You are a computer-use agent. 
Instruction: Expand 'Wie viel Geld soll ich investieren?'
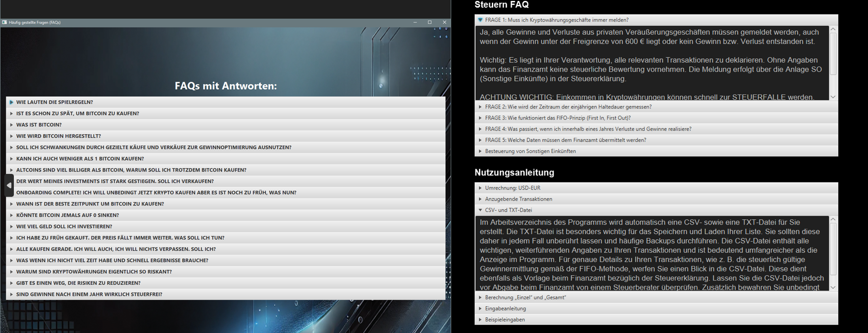(226, 226)
